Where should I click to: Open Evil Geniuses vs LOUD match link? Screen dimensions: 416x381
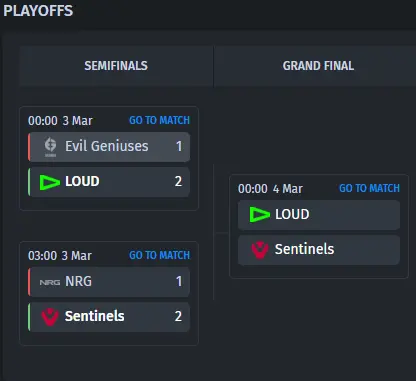tap(159, 120)
